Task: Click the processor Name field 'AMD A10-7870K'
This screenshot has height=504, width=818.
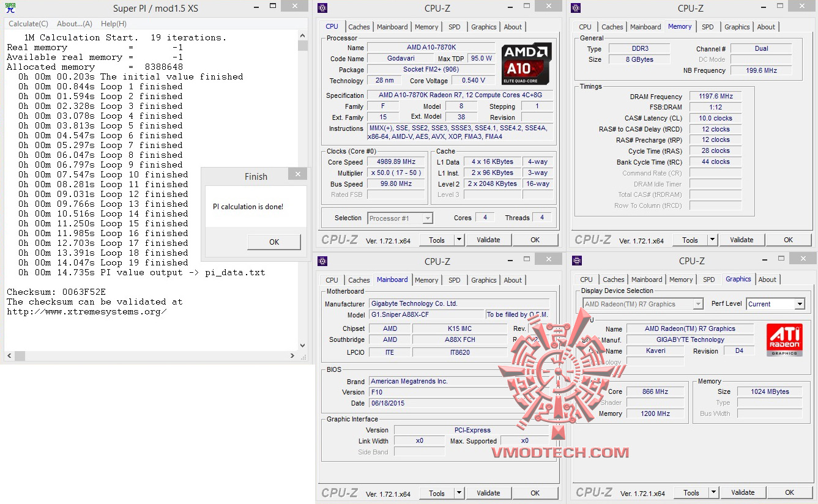Action: (x=431, y=48)
